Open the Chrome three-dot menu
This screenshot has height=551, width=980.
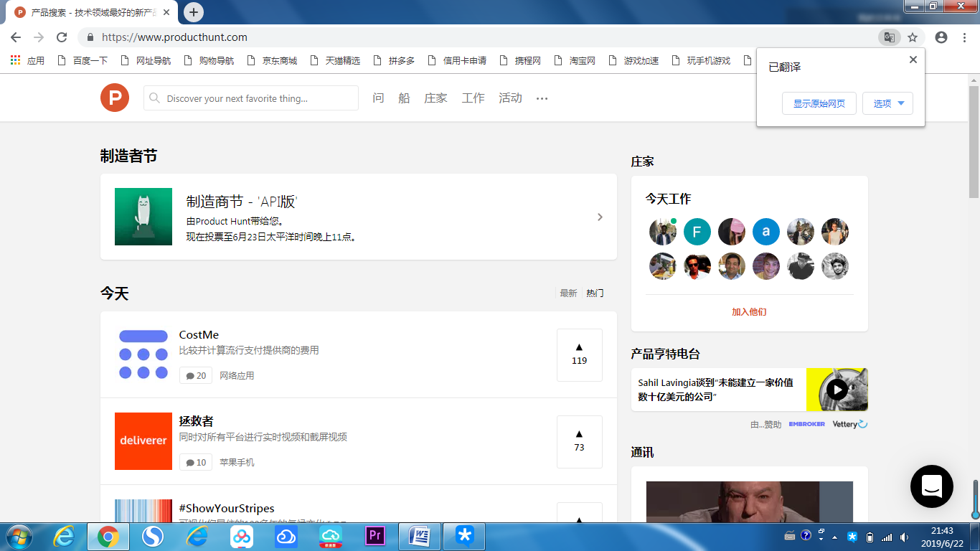click(x=964, y=37)
